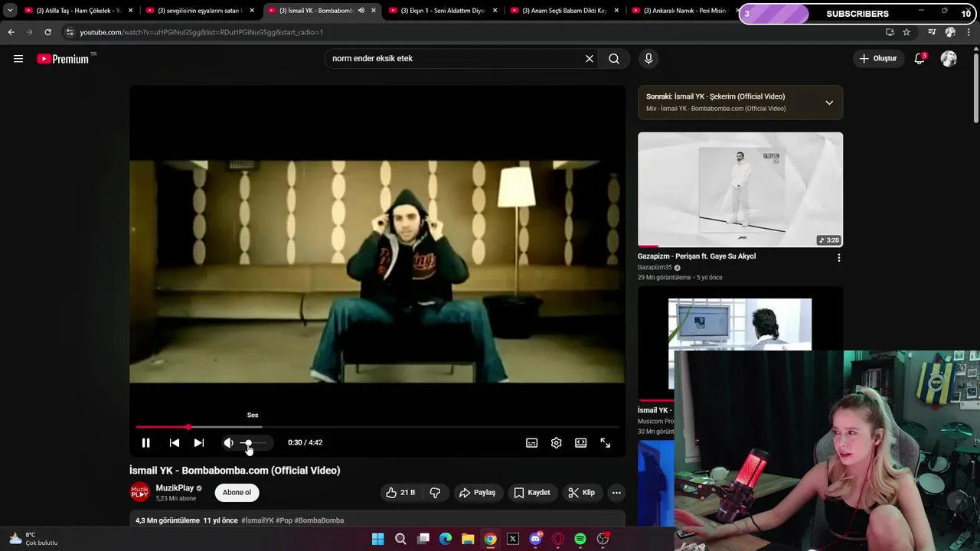The height and width of the screenshot is (551, 980).
Task: Bookmark this page with the star icon
Action: point(906,32)
